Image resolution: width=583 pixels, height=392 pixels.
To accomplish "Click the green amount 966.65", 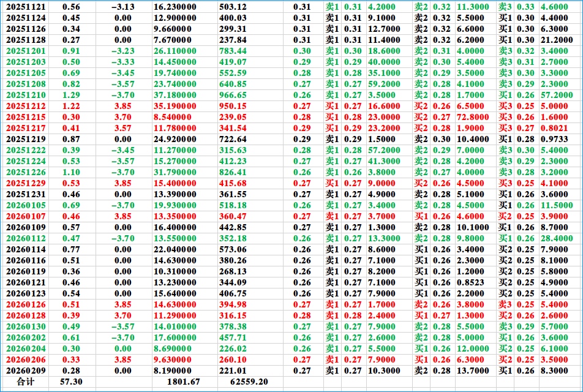I will [233, 95].
